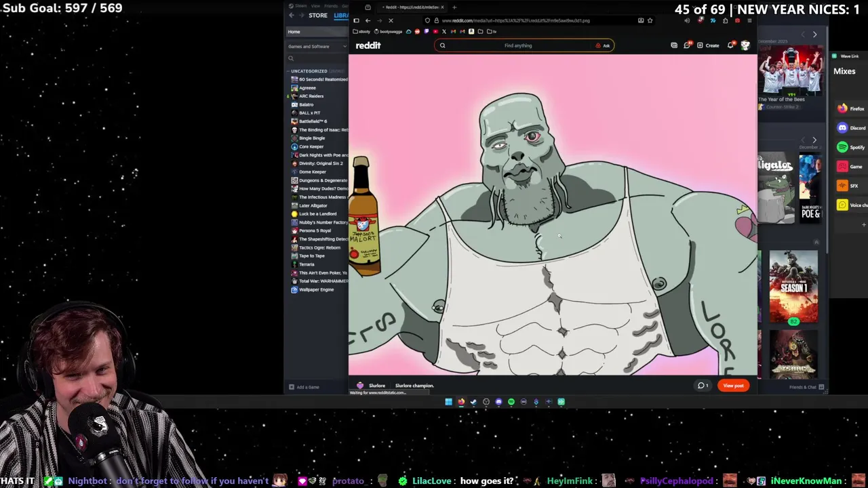
Task: Click the View post button
Action: [733, 386]
